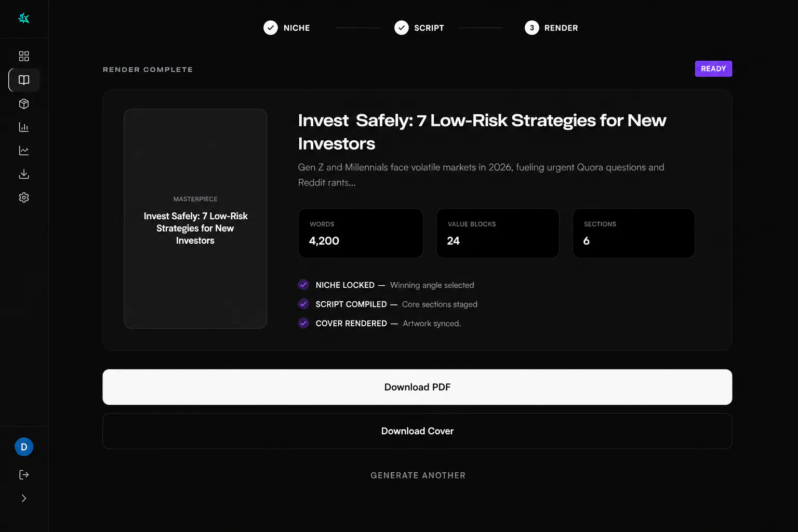Click the WORDS 4,200 stat card
Image resolution: width=798 pixels, height=532 pixels.
tap(361, 233)
